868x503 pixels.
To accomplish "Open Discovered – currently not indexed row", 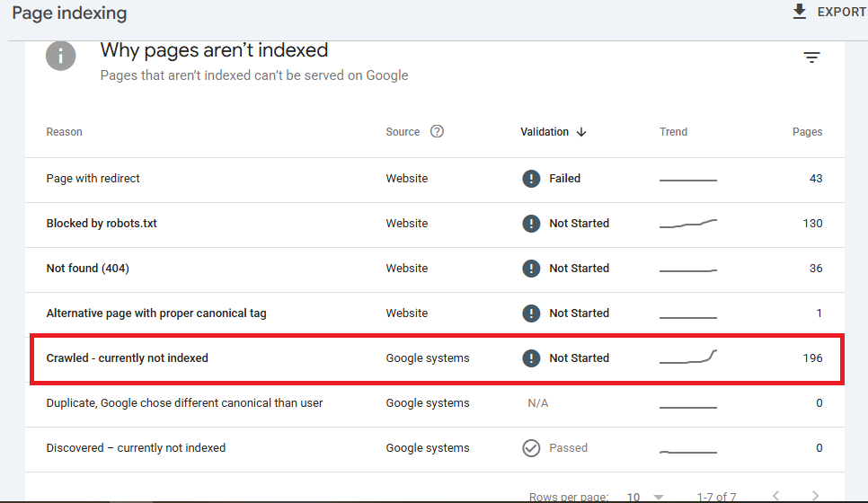I will pyautogui.click(x=435, y=448).
